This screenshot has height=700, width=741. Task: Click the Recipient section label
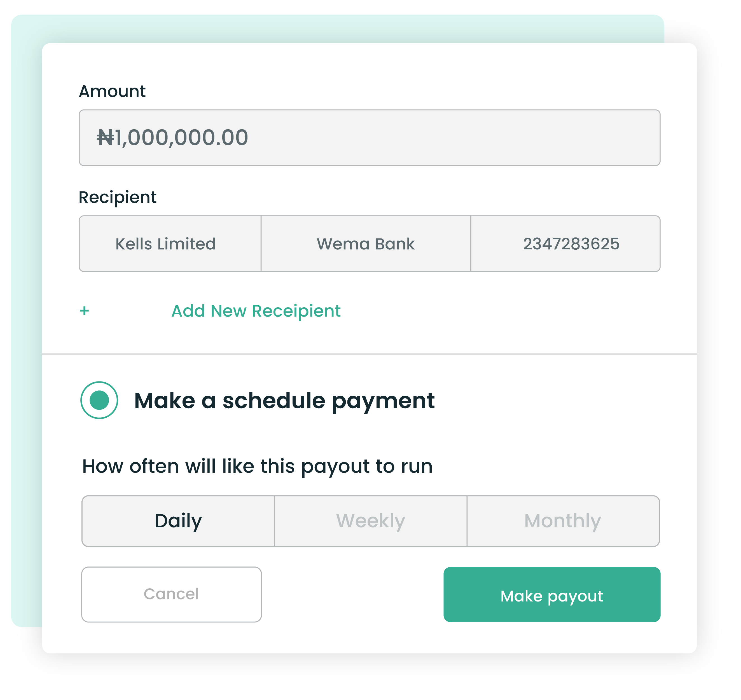point(117,197)
